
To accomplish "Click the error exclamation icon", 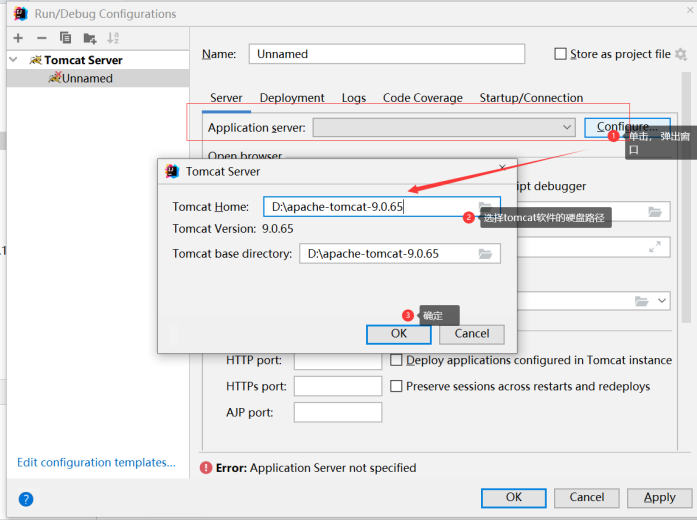I will click(x=206, y=468).
